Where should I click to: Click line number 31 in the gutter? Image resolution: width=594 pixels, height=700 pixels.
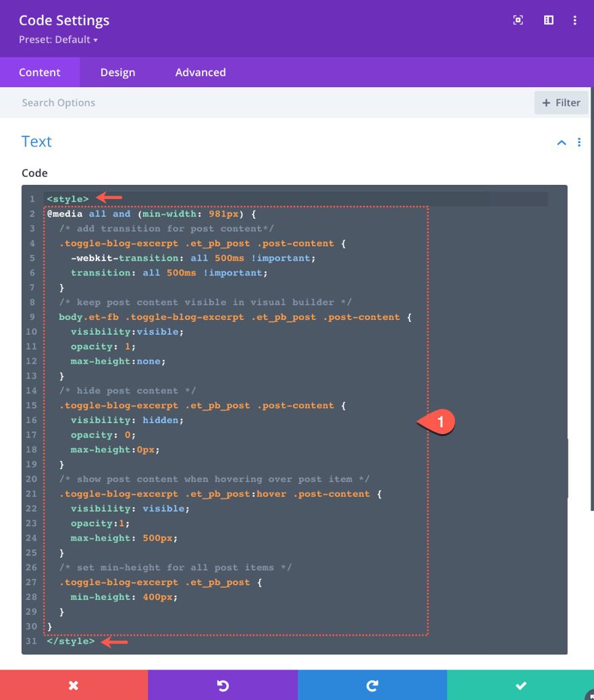pos(32,641)
